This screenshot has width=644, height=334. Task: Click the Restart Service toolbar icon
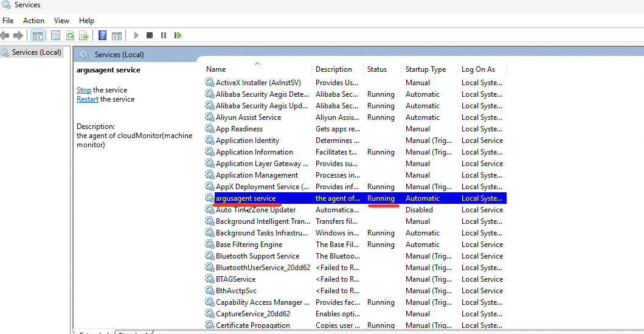point(178,36)
